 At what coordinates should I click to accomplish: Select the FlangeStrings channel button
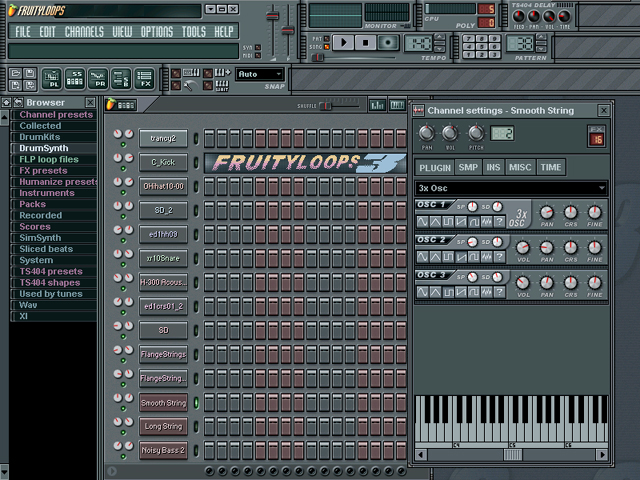[163, 355]
